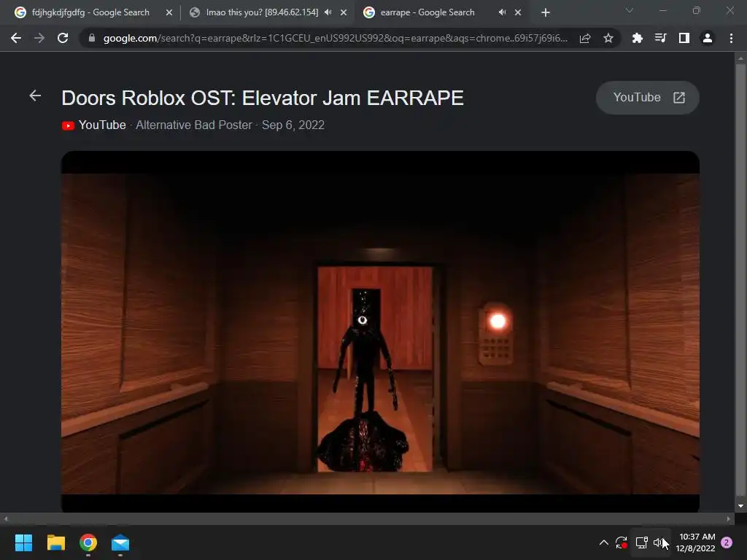
Task: Play the Elevator Jam video preview
Action: pyautogui.click(x=380, y=332)
